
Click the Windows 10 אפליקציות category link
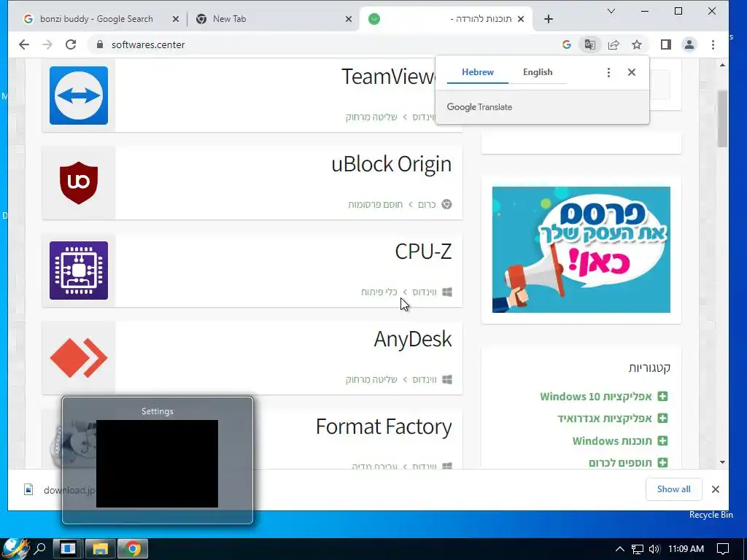(x=595, y=397)
